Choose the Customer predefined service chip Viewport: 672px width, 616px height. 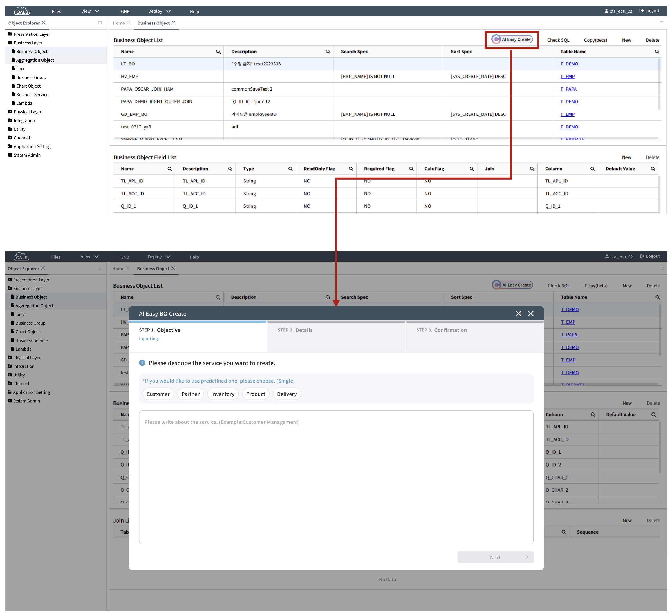coord(158,394)
